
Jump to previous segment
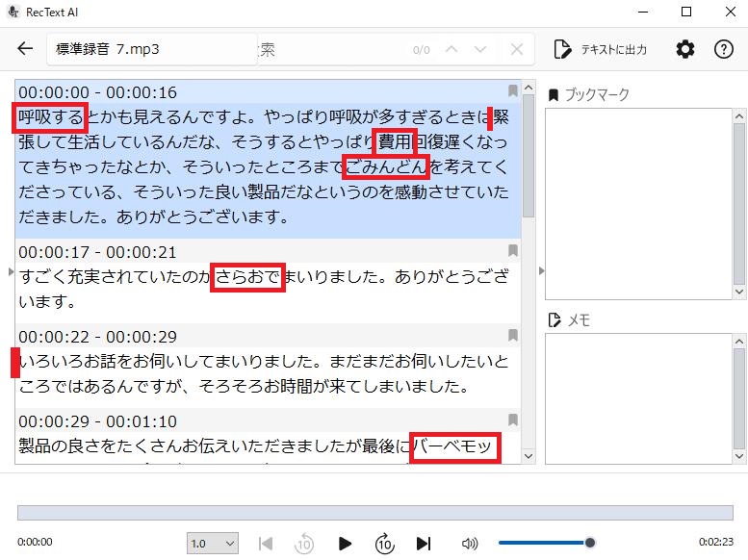click(266, 544)
